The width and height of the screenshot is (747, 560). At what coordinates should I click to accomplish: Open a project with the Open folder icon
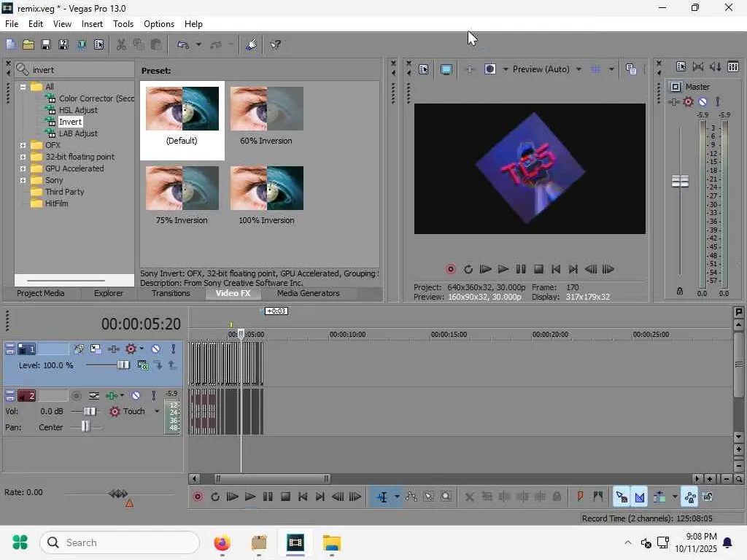coord(28,44)
